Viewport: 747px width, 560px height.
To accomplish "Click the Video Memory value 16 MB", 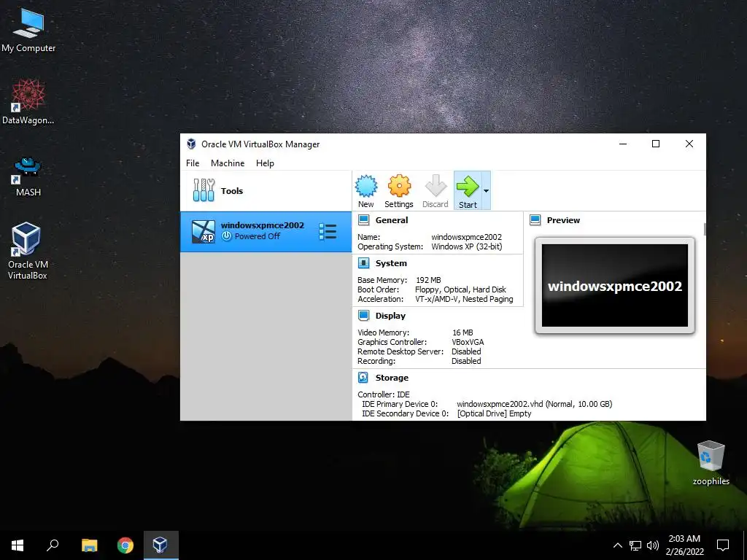I will [x=462, y=332].
